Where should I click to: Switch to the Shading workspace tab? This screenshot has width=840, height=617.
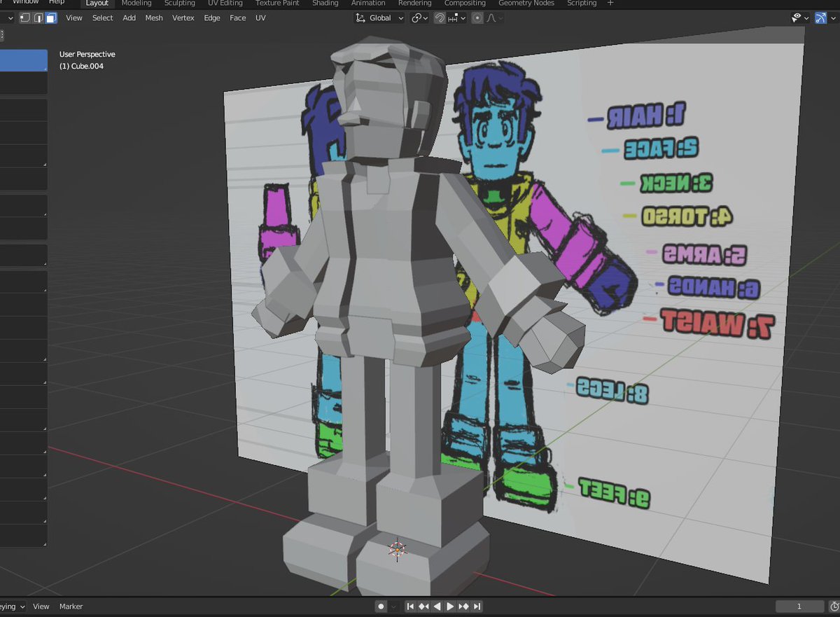coord(325,4)
